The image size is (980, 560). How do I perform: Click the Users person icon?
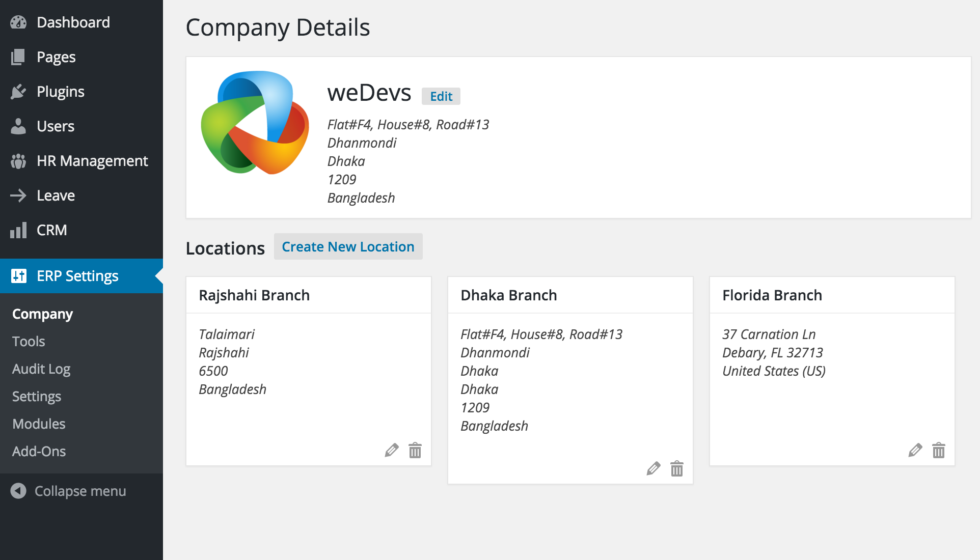click(18, 126)
